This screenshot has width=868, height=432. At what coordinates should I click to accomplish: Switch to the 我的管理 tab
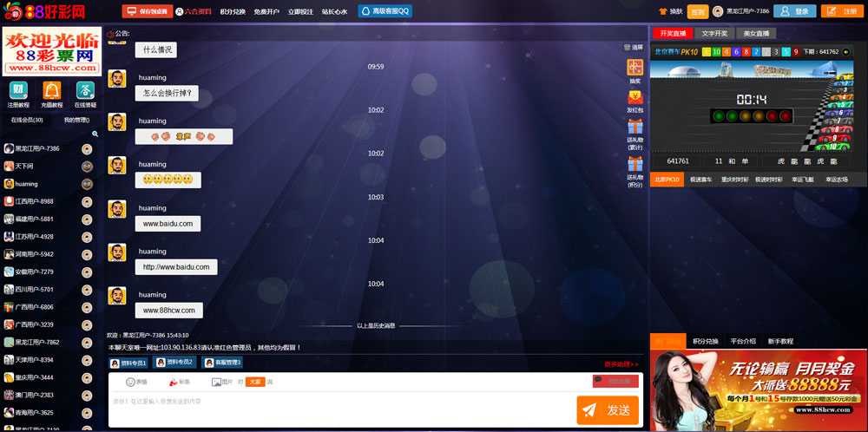pos(76,120)
